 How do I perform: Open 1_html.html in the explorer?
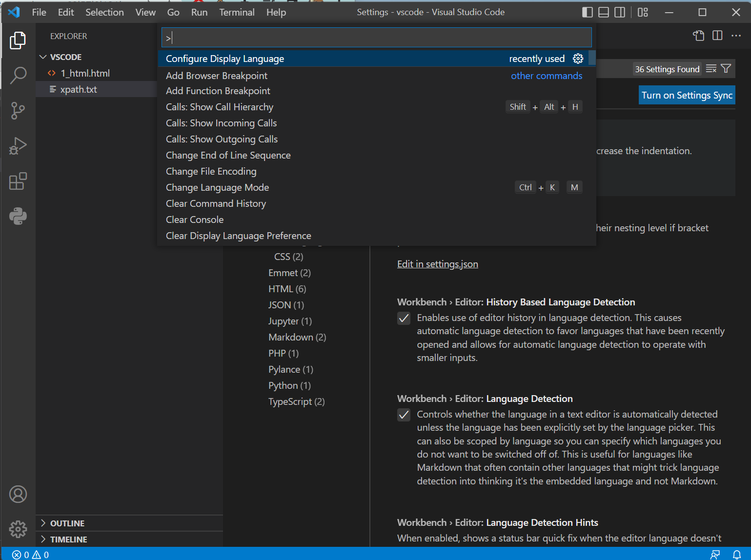[96, 73]
